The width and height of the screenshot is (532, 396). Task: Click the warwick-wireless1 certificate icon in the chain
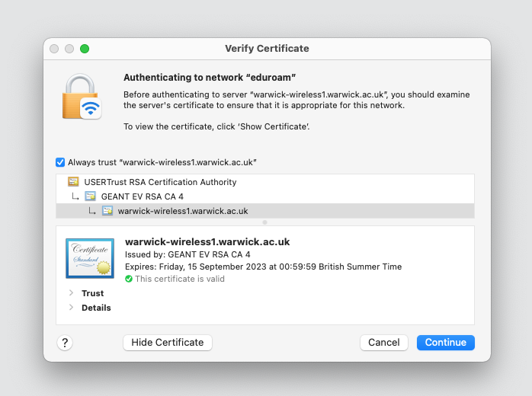(107, 211)
